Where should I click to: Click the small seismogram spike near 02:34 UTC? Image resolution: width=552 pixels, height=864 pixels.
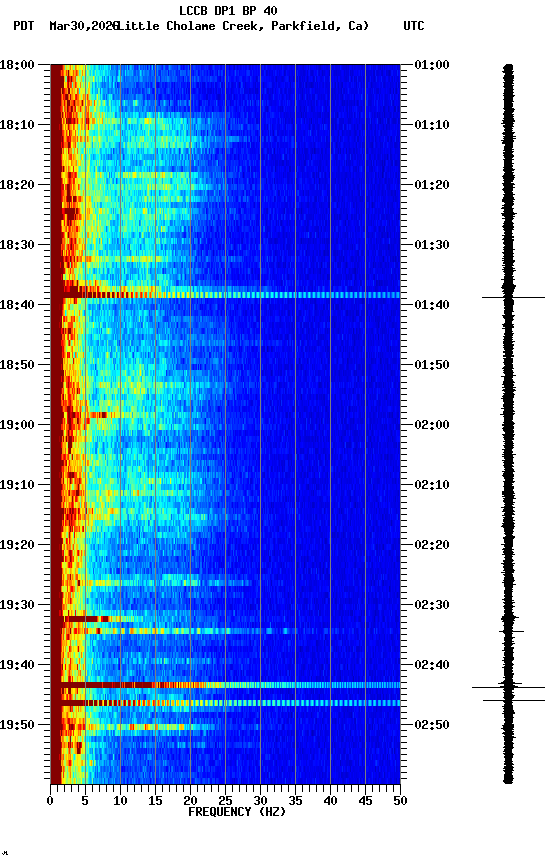coord(511,631)
